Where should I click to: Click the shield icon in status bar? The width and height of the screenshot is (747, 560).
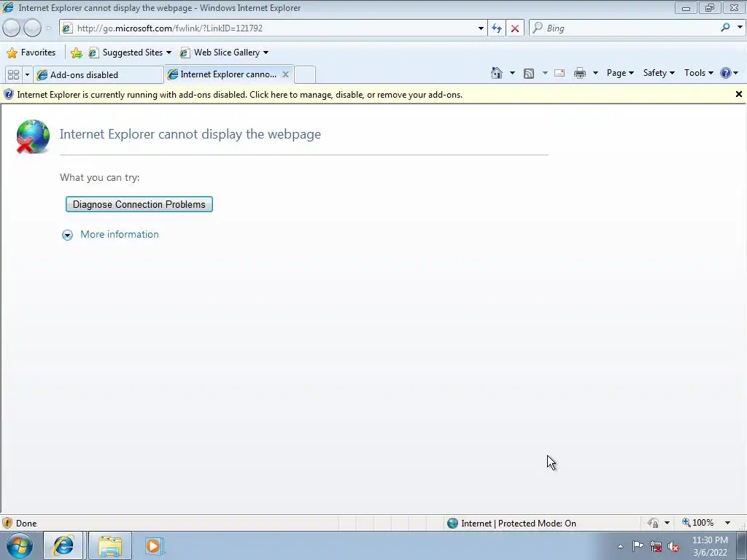(x=7, y=523)
